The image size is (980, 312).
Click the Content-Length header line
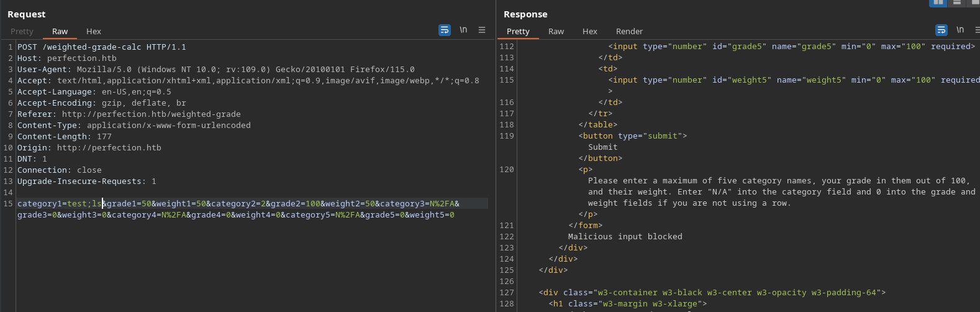click(64, 137)
